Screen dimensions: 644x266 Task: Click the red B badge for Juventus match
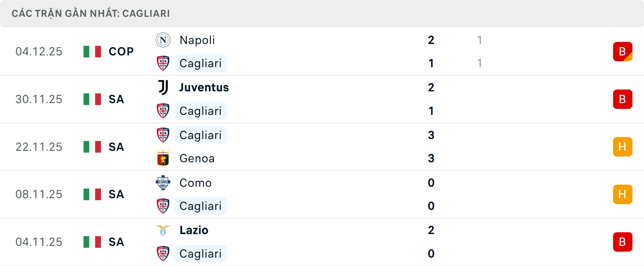pos(623,99)
